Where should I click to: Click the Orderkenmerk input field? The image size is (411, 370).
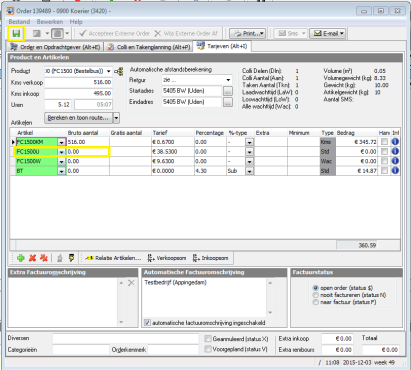point(173,350)
